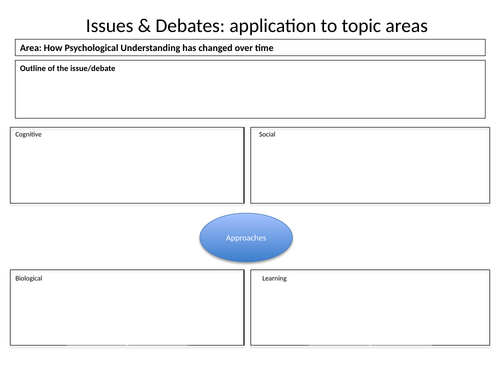
Task: Select the slide title text
Action: click(257, 26)
